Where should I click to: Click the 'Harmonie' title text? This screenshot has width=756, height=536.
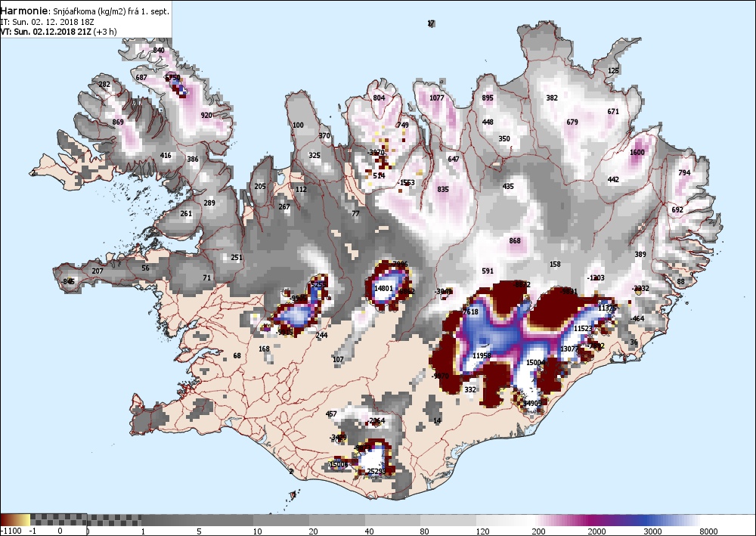[x=25, y=11]
